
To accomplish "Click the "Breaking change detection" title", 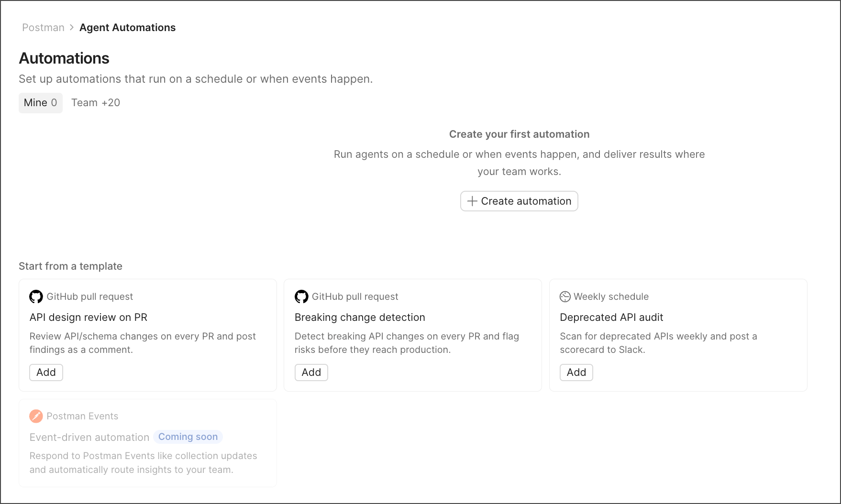I will point(360,318).
